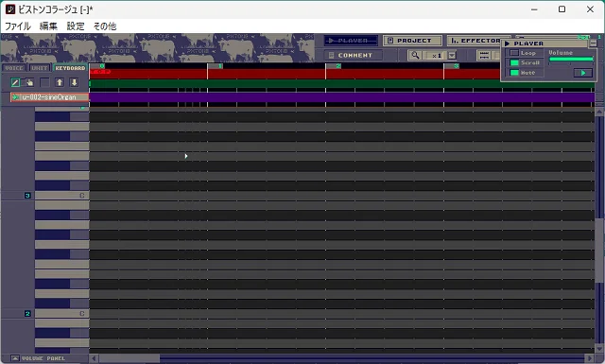The width and height of the screenshot is (605, 364).
Task: Open the ファイル menu
Action: tap(17, 26)
